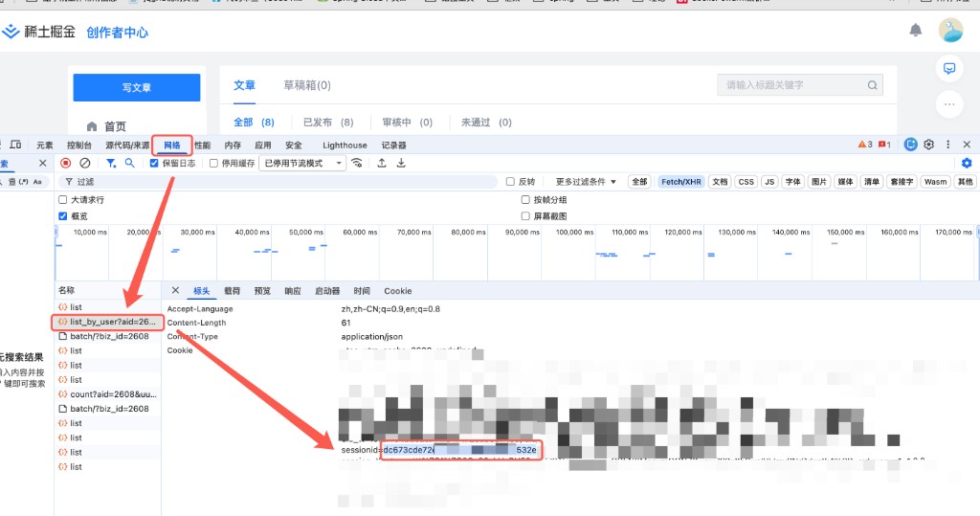
Task: Click the search magnifier in title keyword box
Action: [872, 85]
